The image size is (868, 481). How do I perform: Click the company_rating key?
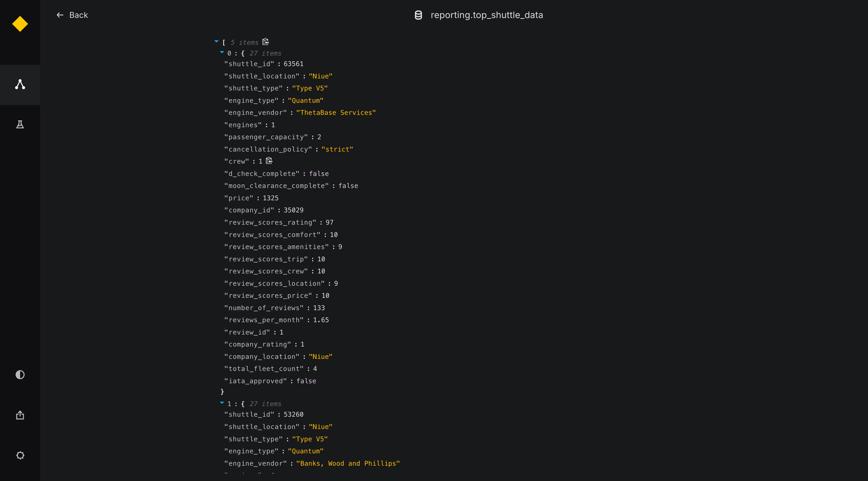(258, 344)
